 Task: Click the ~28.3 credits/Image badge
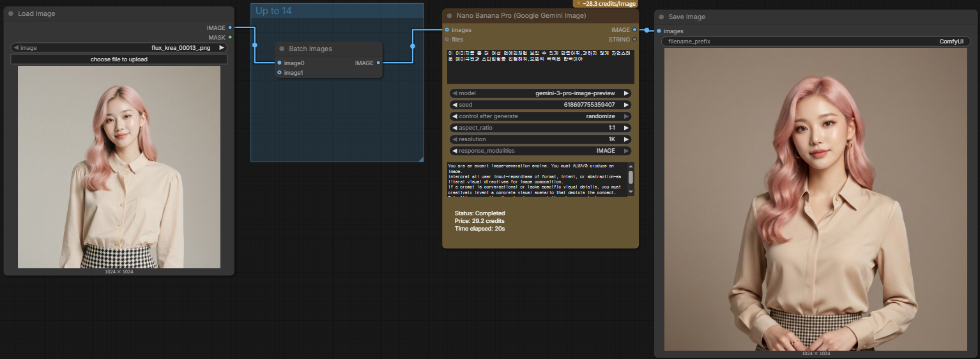606,3
